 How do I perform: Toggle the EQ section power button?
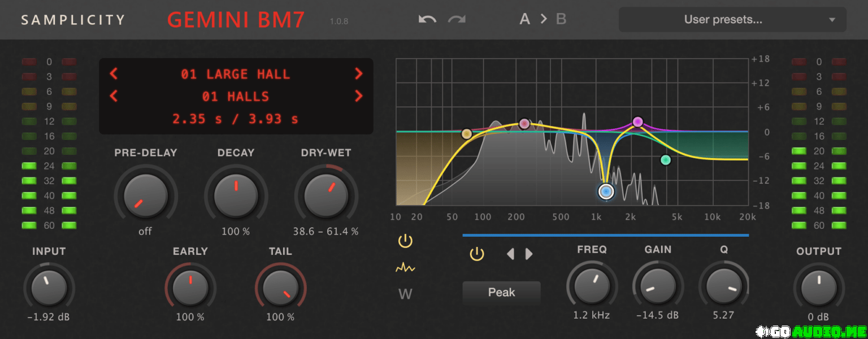pyautogui.click(x=405, y=242)
